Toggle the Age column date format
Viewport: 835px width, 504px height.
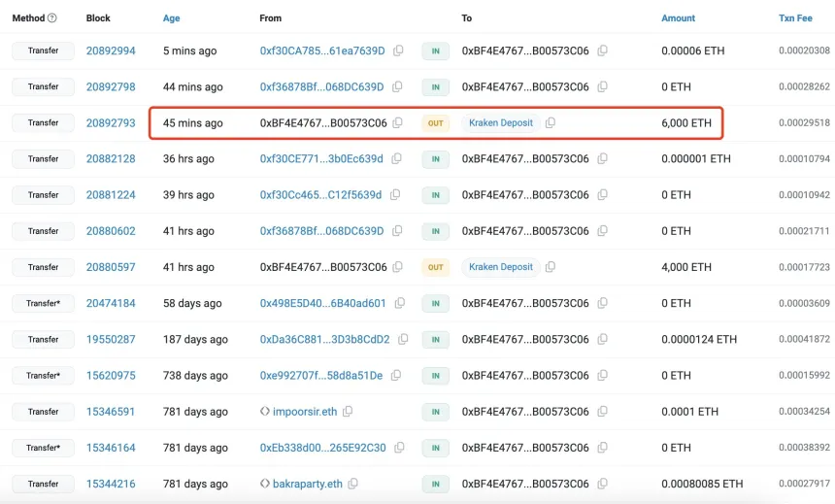point(171,18)
